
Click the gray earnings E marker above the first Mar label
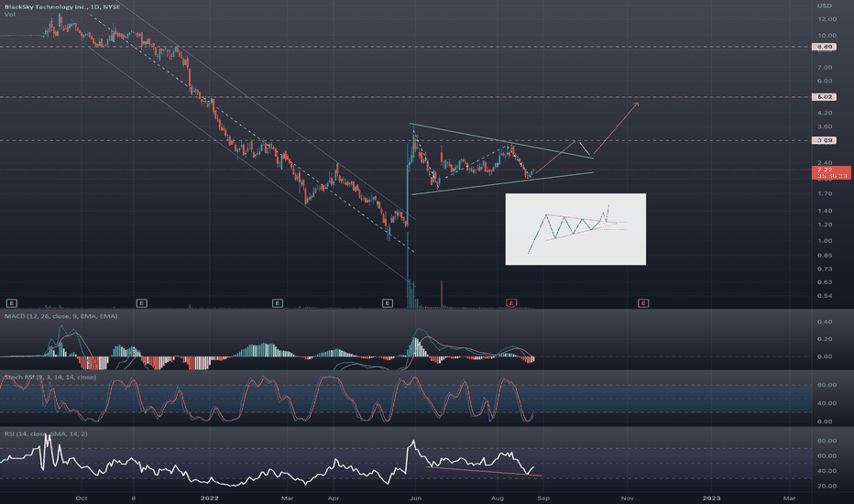pyautogui.click(x=278, y=303)
